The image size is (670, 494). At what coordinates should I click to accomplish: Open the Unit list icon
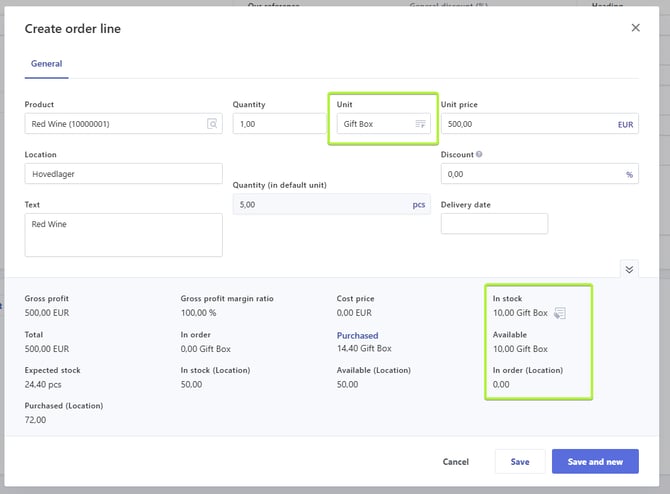click(420, 124)
